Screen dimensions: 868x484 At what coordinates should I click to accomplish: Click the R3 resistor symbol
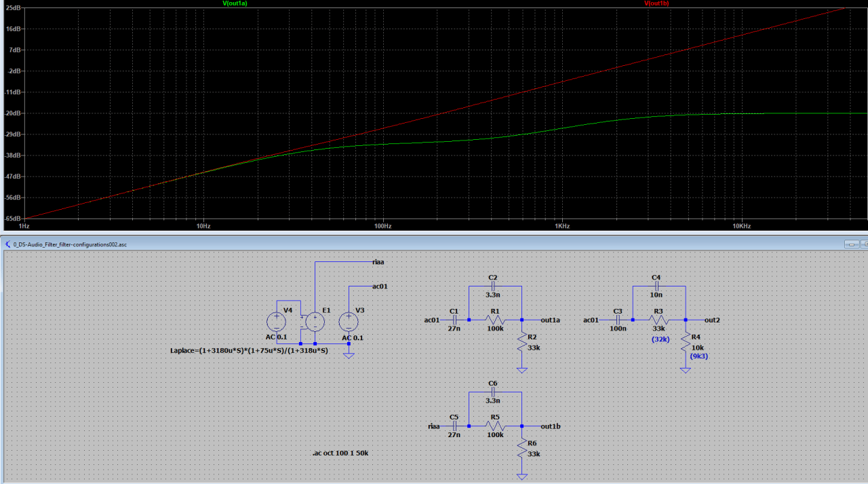[658, 320]
